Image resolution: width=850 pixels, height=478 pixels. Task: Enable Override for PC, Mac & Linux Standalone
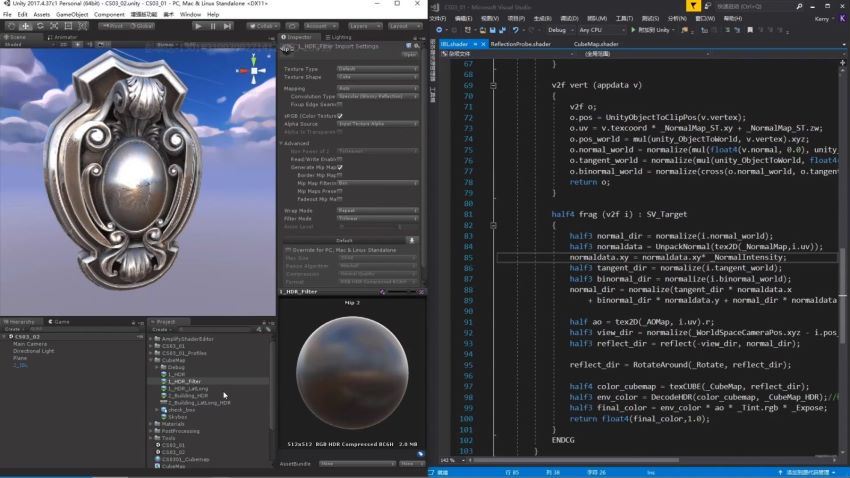click(288, 249)
